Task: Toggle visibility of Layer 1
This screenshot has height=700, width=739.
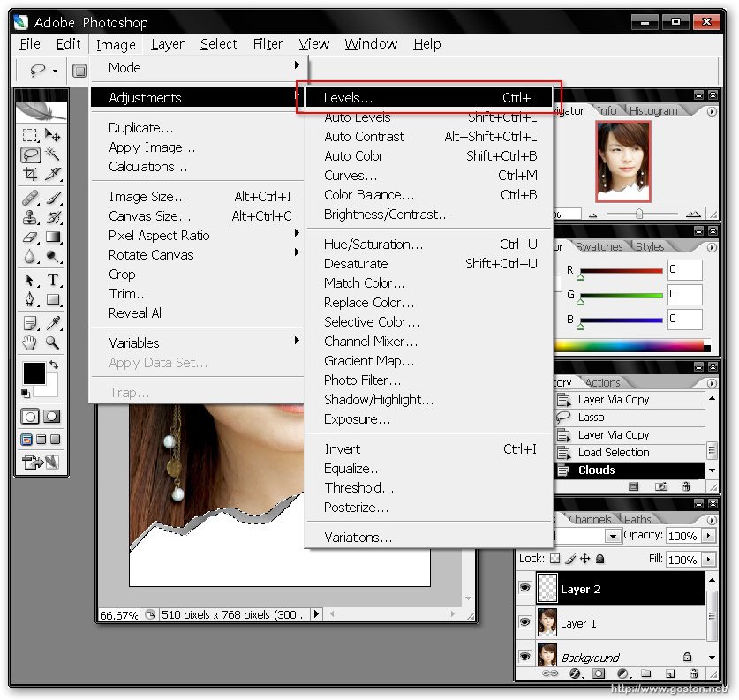Action: (x=524, y=623)
